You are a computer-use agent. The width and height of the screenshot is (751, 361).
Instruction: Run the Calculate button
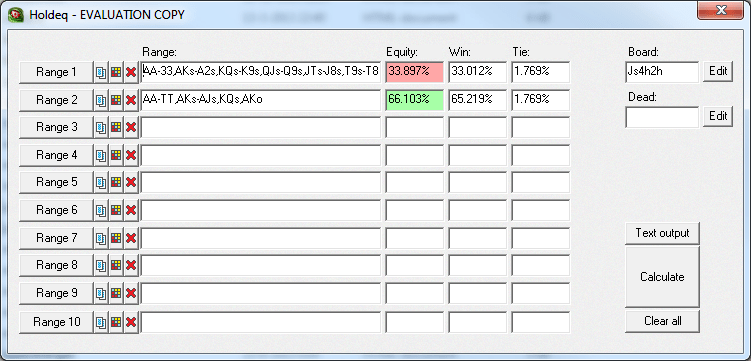(662, 277)
